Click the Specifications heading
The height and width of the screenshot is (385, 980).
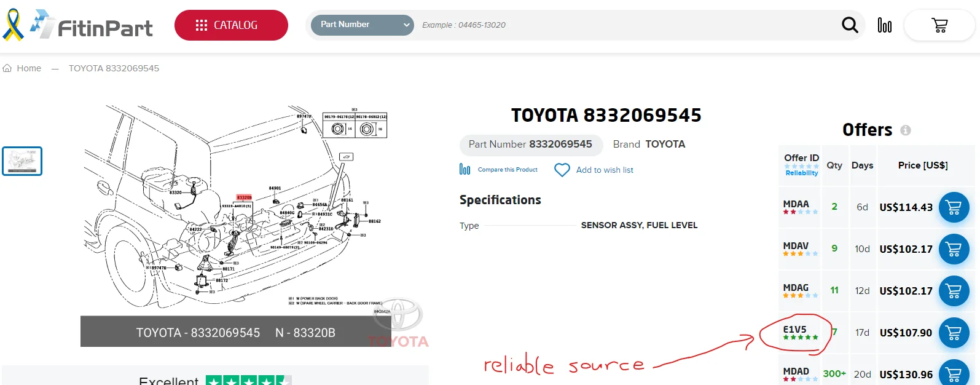tap(500, 200)
